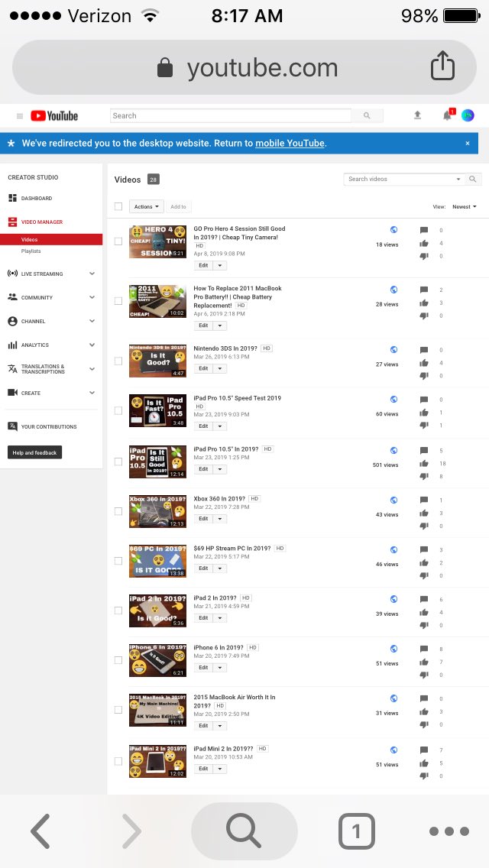Click Edit for $69 HP Stream PC video
The image size is (489, 868).
pyautogui.click(x=203, y=568)
